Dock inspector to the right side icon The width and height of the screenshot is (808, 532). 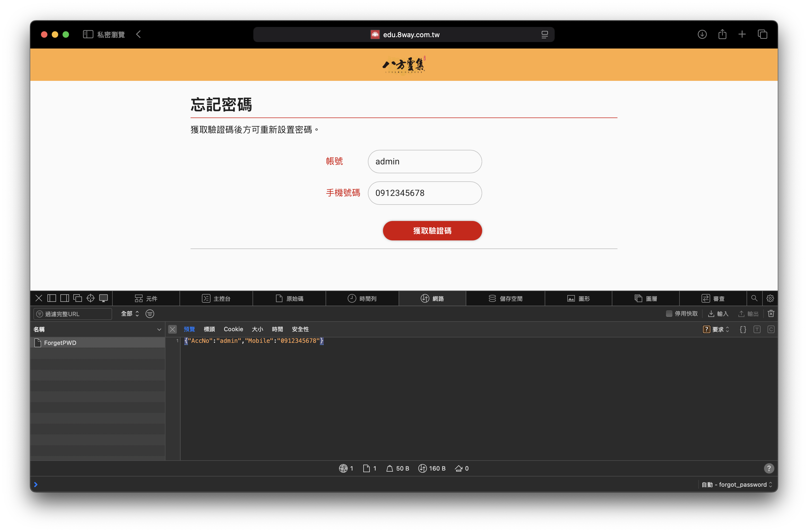coord(64,298)
